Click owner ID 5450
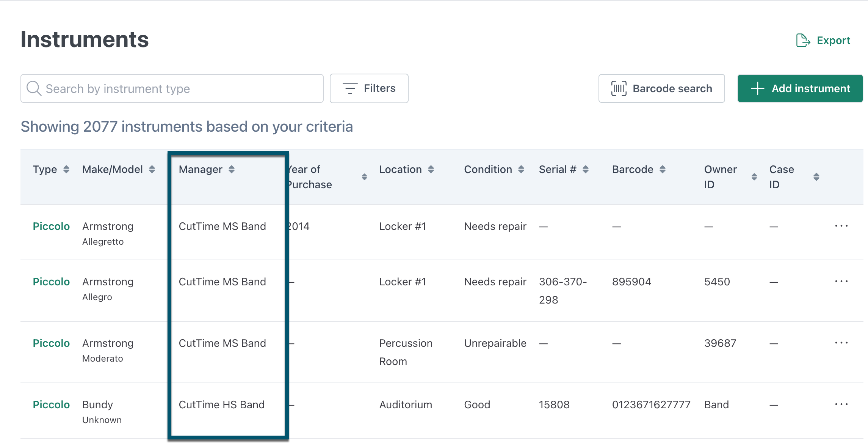Image resolution: width=868 pixels, height=447 pixels. 717,282
